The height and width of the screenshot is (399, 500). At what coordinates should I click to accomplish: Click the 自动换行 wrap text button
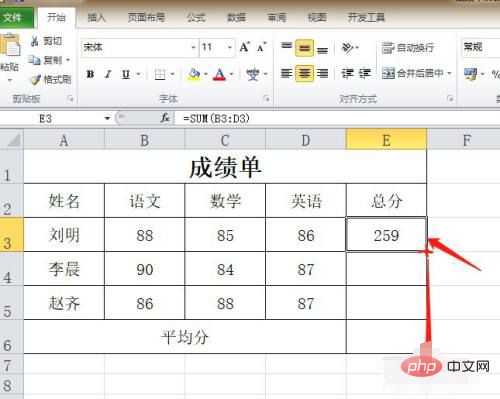pos(408,48)
